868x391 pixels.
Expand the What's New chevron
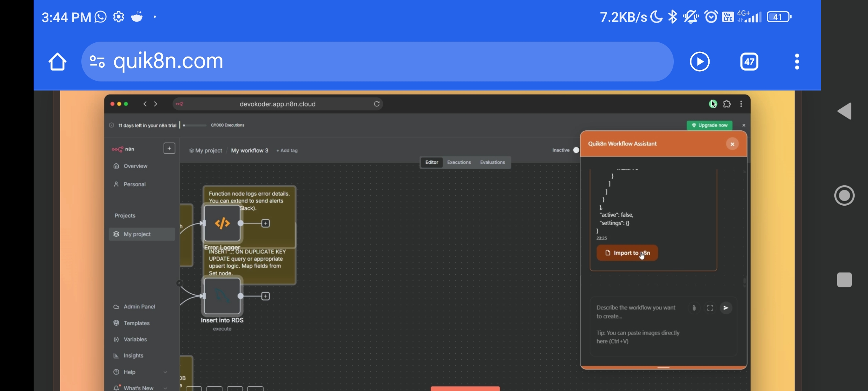click(165, 388)
